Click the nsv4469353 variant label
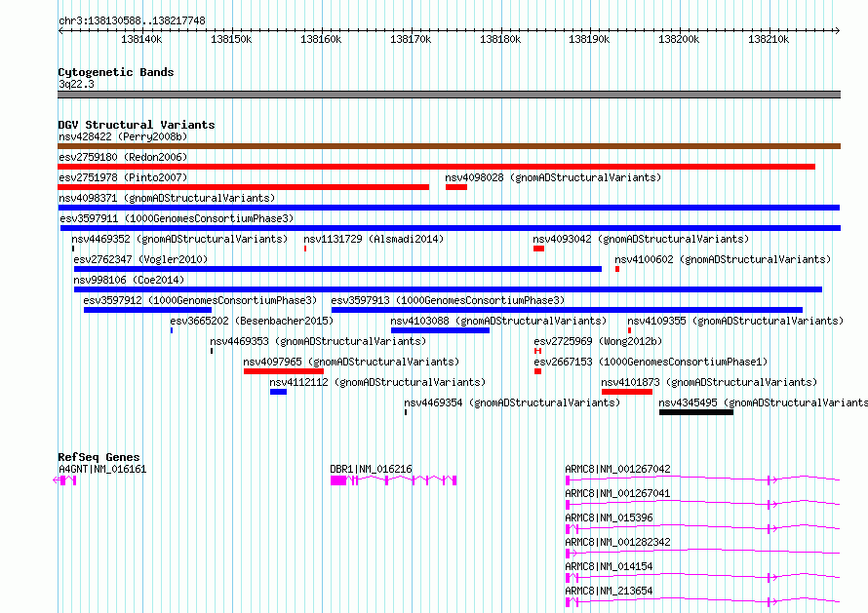868x613 pixels. (318, 341)
